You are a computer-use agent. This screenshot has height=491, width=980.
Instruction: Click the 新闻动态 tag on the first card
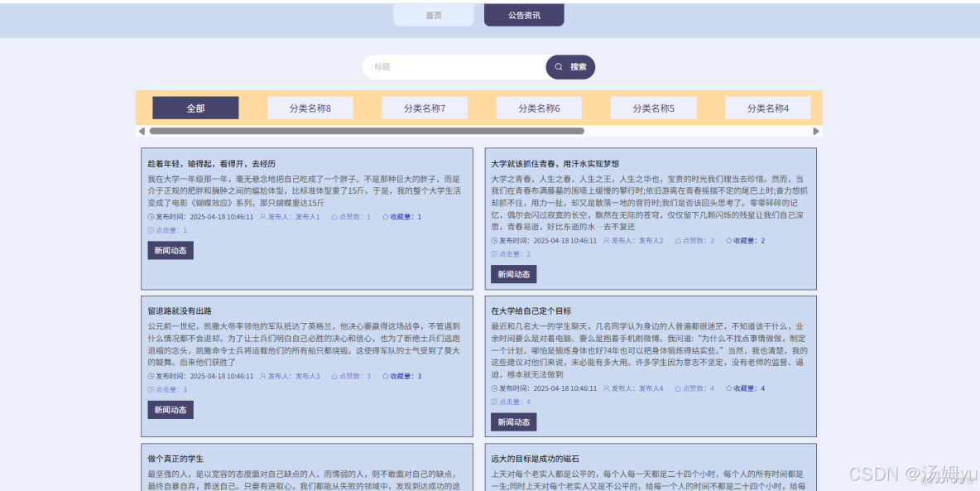pyautogui.click(x=170, y=250)
